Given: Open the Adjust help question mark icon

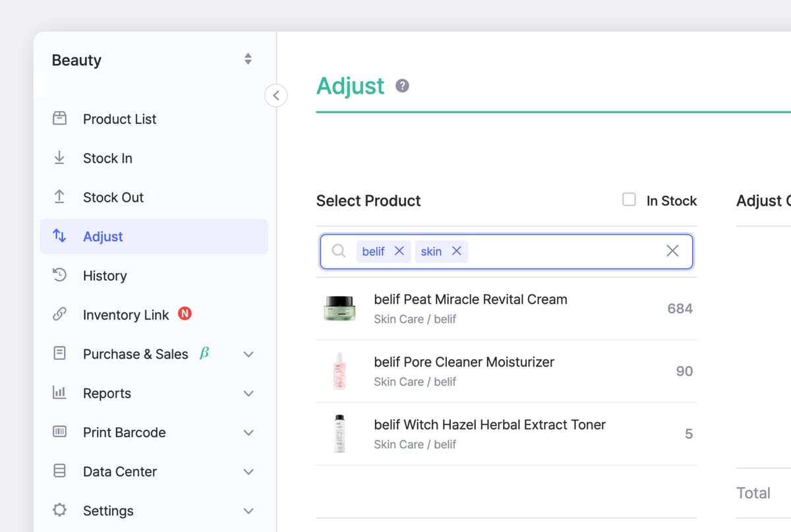Looking at the screenshot, I should [402, 85].
